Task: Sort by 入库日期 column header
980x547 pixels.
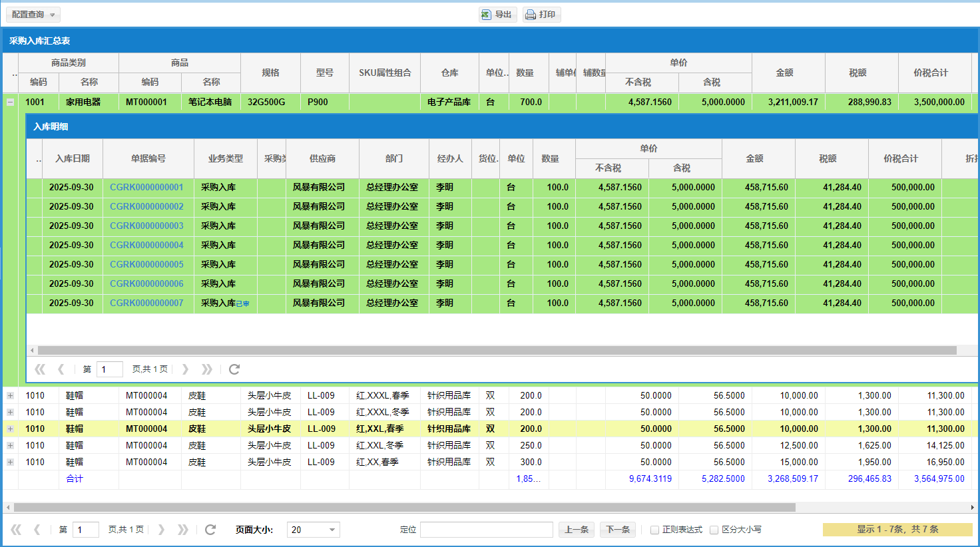Action: pyautogui.click(x=73, y=158)
